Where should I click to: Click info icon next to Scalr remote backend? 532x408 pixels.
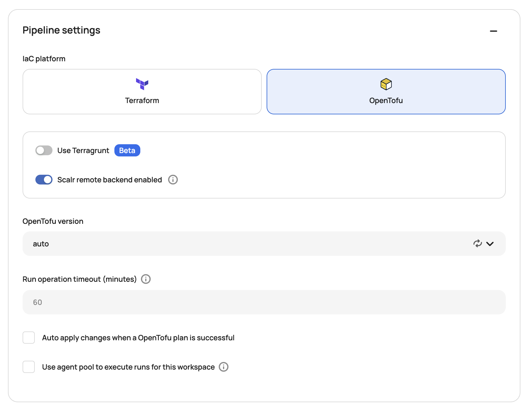(x=173, y=180)
